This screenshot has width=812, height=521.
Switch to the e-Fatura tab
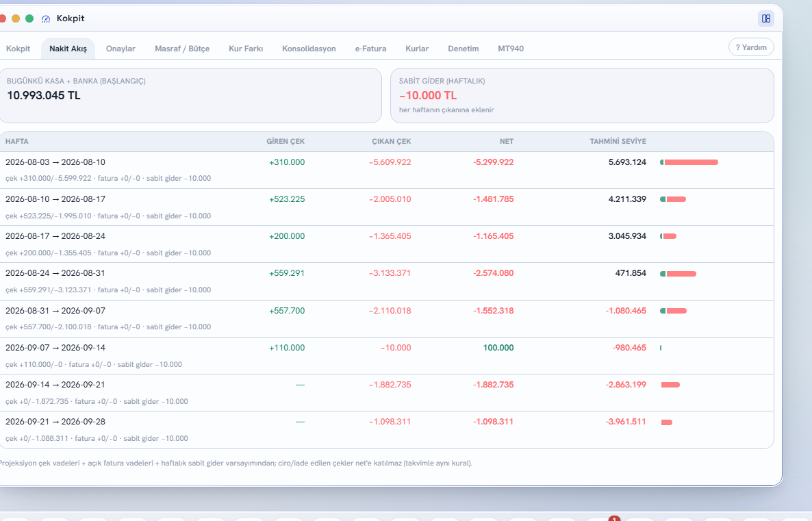371,49
